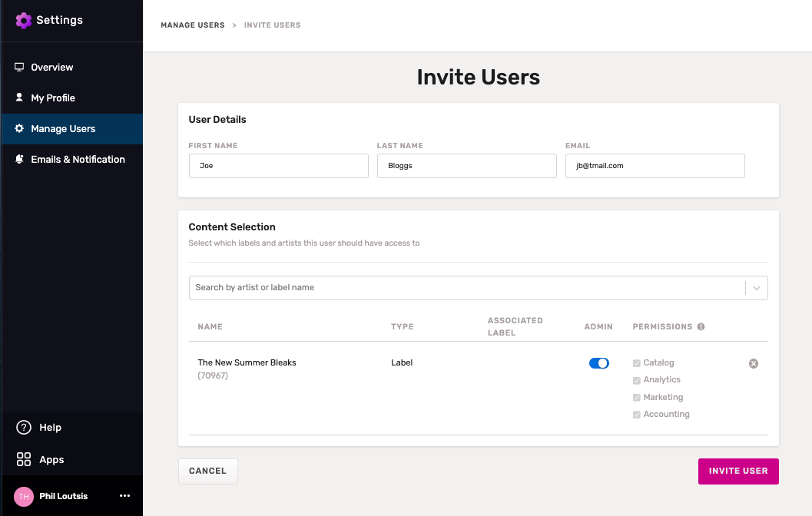The image size is (812, 516).
Task: Click the Phil Loutsis avatar thumbnail
Action: click(x=24, y=496)
